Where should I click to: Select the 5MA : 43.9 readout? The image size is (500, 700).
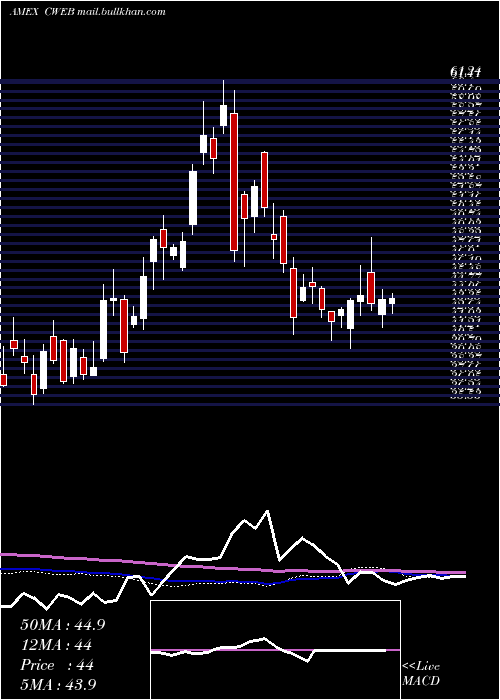click(x=59, y=684)
